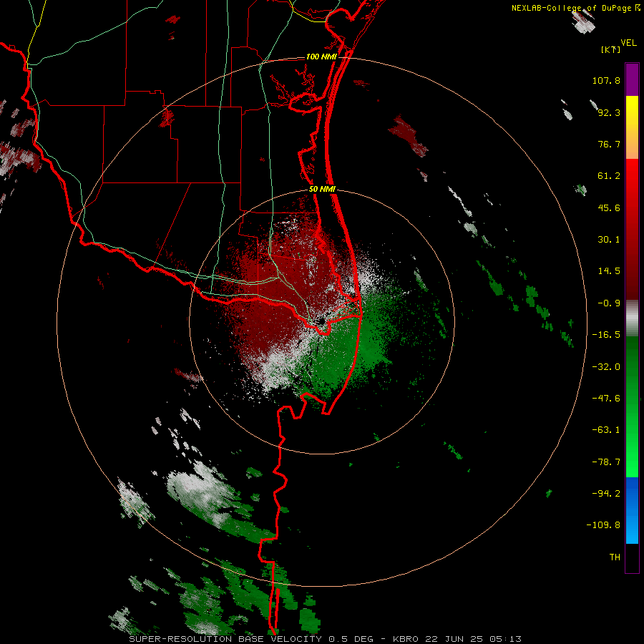The height and width of the screenshot is (644, 644).
Task: Select the 45.6 velocity scale value
Action: [609, 208]
